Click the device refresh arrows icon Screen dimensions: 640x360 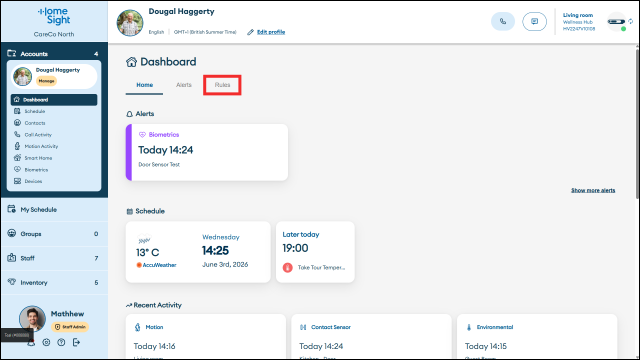coord(631,21)
